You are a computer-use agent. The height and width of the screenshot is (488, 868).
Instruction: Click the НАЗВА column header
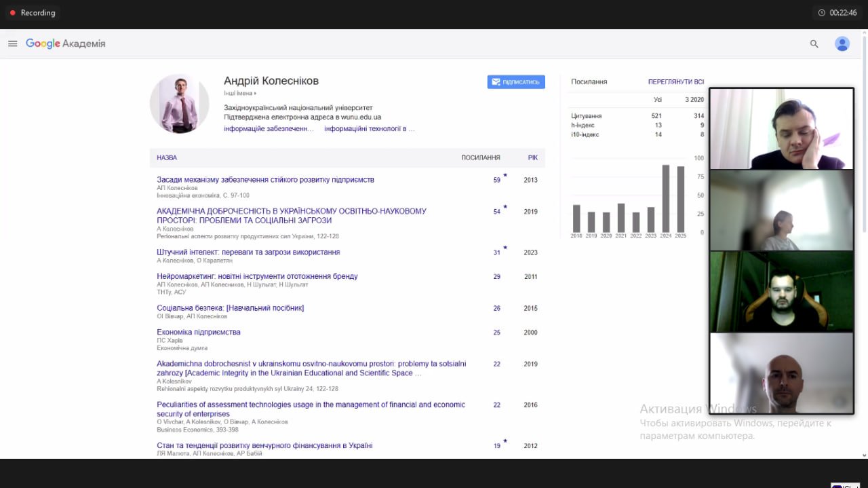tap(167, 157)
